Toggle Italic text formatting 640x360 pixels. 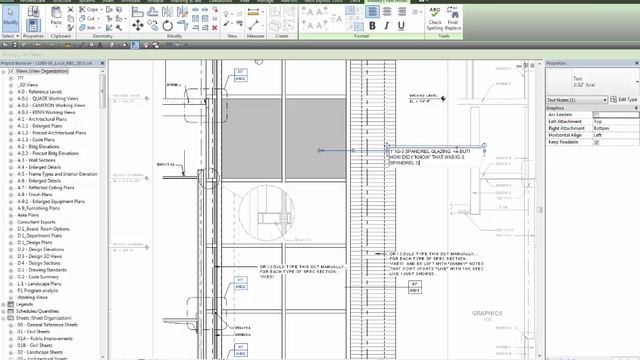point(387,26)
